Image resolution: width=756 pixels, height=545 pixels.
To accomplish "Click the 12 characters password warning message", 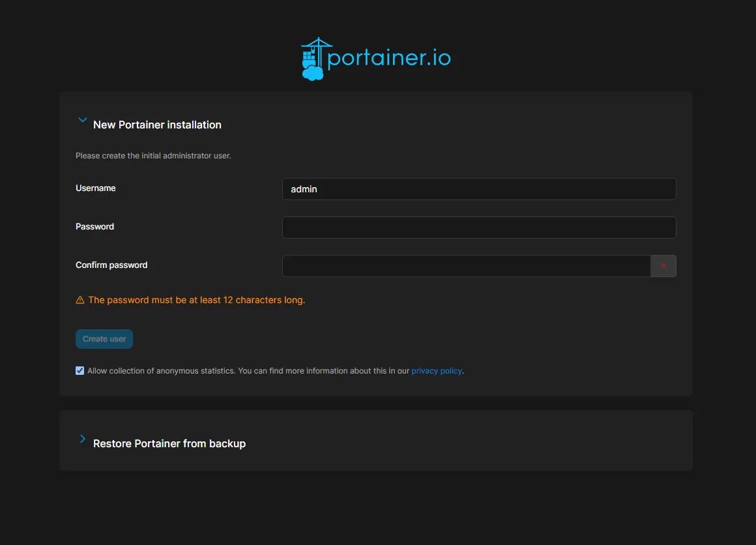I will coord(196,300).
